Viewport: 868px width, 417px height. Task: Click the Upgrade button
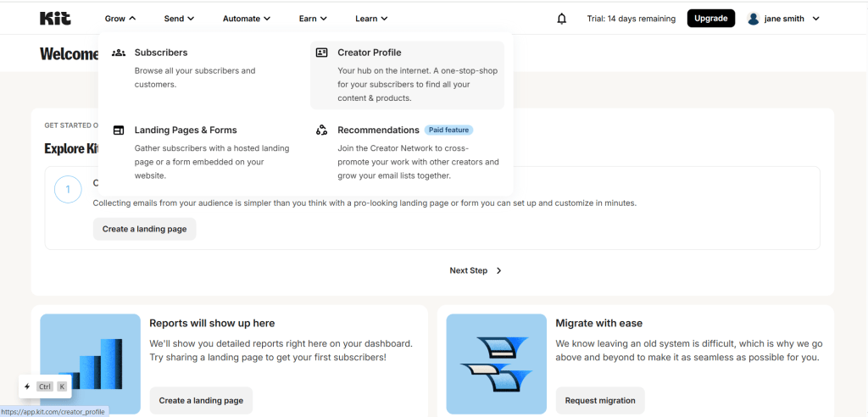tap(710, 19)
